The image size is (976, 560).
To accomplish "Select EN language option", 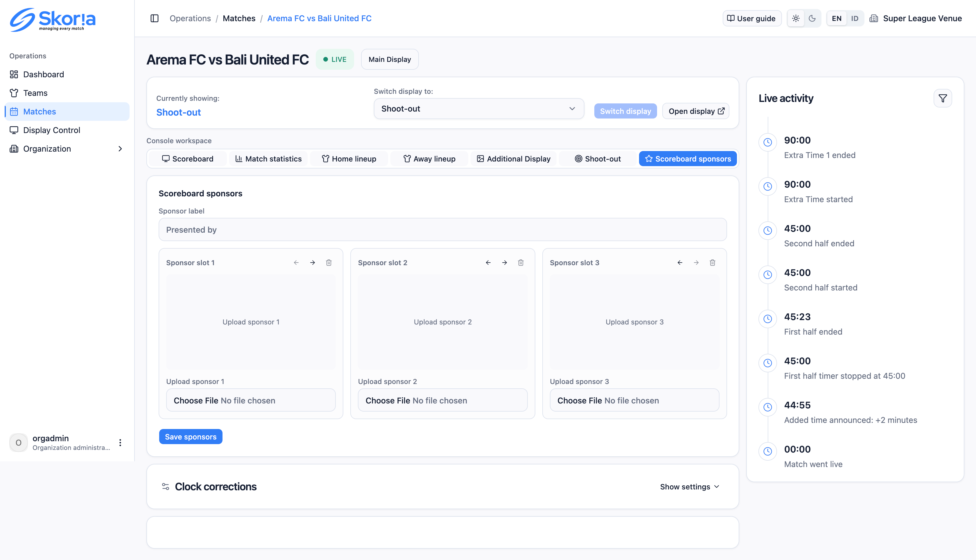I will 836,18.
